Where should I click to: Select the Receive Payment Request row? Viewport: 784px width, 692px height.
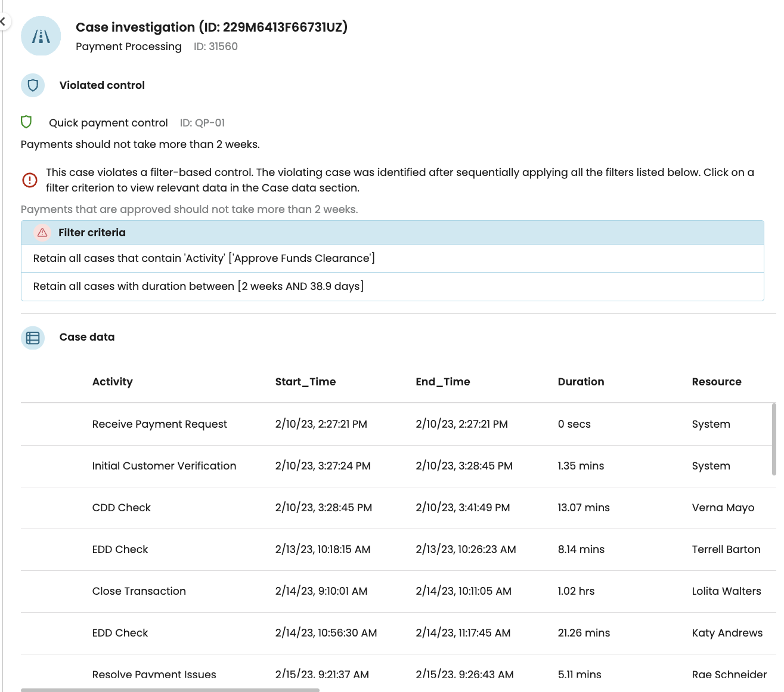tap(398, 424)
